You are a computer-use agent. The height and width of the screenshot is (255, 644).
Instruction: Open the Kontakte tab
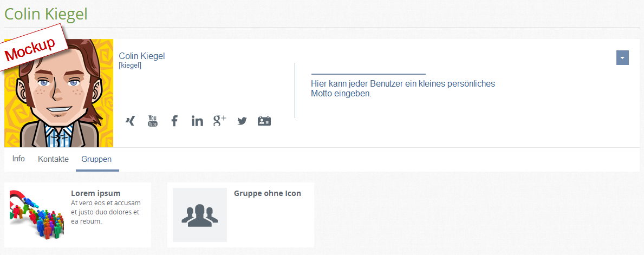tap(53, 159)
